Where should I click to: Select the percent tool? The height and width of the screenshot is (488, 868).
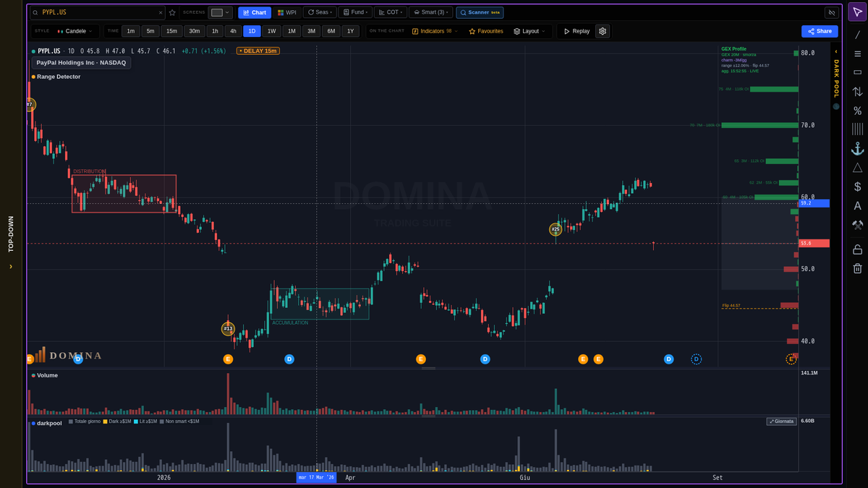(x=857, y=111)
